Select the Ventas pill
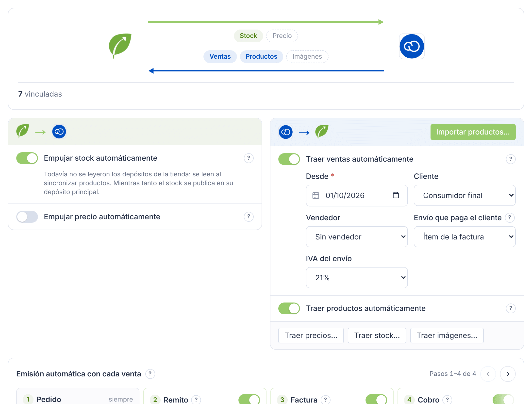 coord(220,56)
